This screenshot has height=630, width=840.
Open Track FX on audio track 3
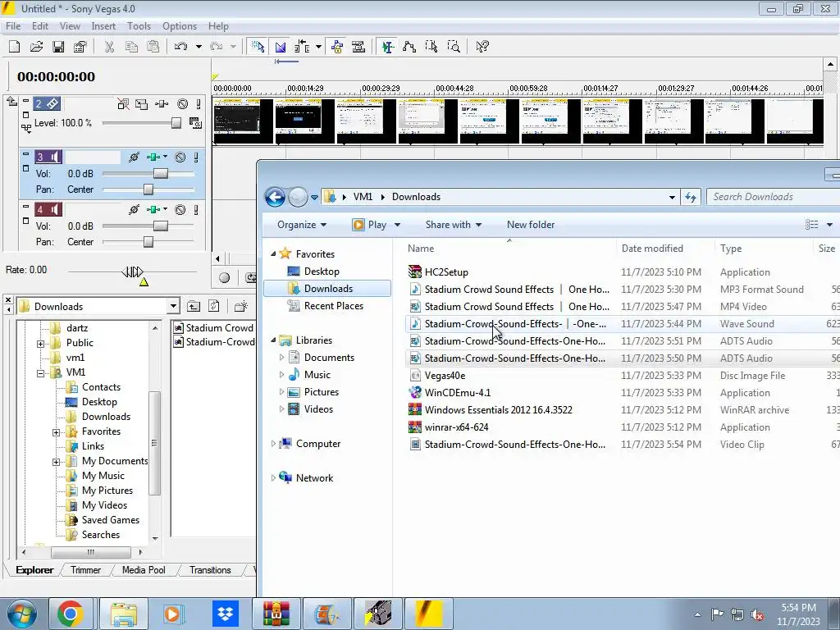pos(153,157)
